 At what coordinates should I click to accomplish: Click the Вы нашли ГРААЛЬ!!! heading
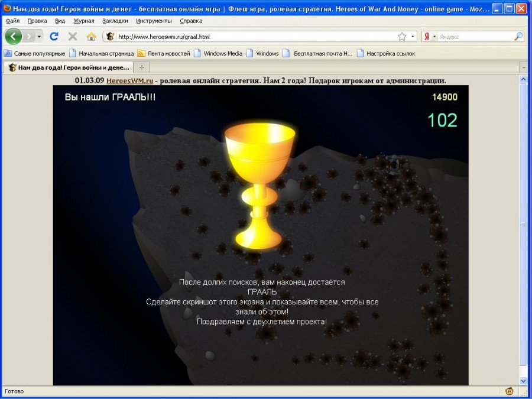tap(110, 97)
